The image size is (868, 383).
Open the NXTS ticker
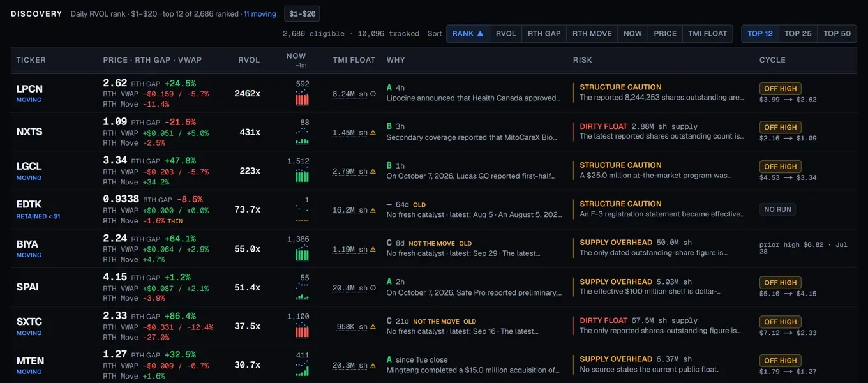tap(29, 131)
